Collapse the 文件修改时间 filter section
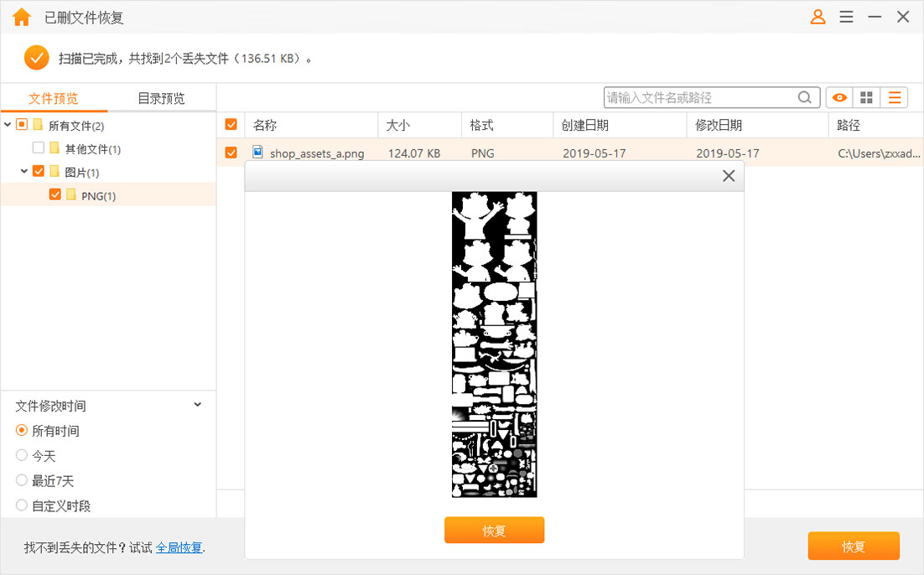The height and width of the screenshot is (575, 924). pos(197,405)
